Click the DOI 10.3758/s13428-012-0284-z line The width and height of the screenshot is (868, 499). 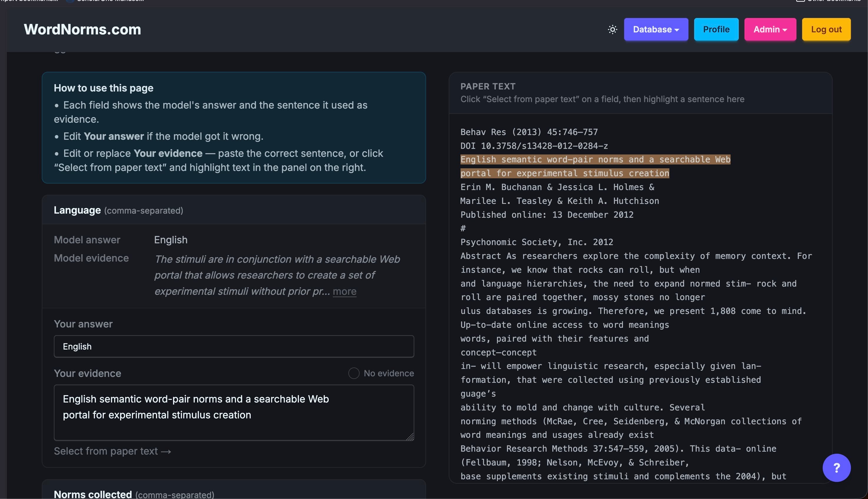click(534, 146)
